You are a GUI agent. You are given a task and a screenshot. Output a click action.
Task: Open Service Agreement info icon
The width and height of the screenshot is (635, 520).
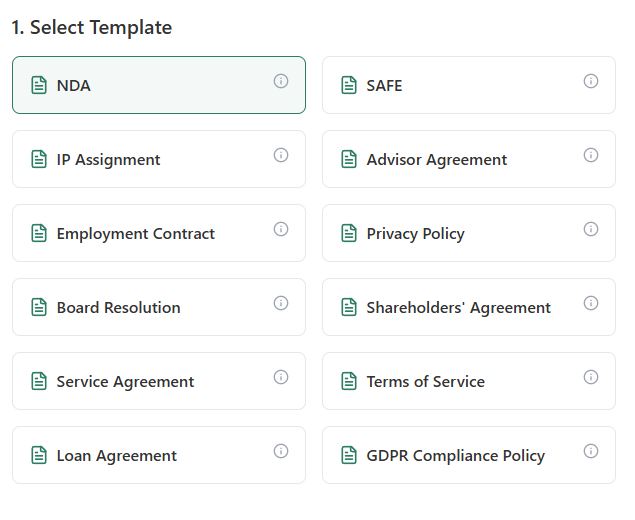pos(281,377)
